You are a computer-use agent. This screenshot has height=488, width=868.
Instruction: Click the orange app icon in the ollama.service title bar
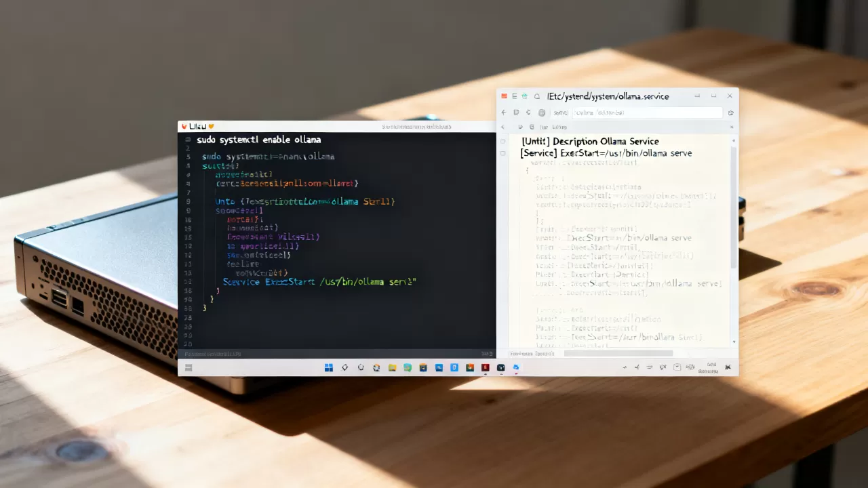[x=504, y=96]
